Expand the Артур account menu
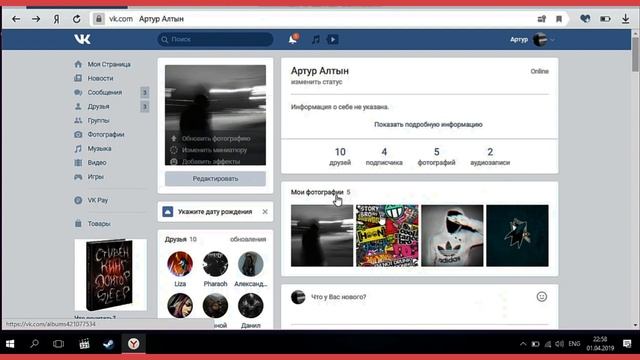The width and height of the screenshot is (640, 360). (x=532, y=40)
